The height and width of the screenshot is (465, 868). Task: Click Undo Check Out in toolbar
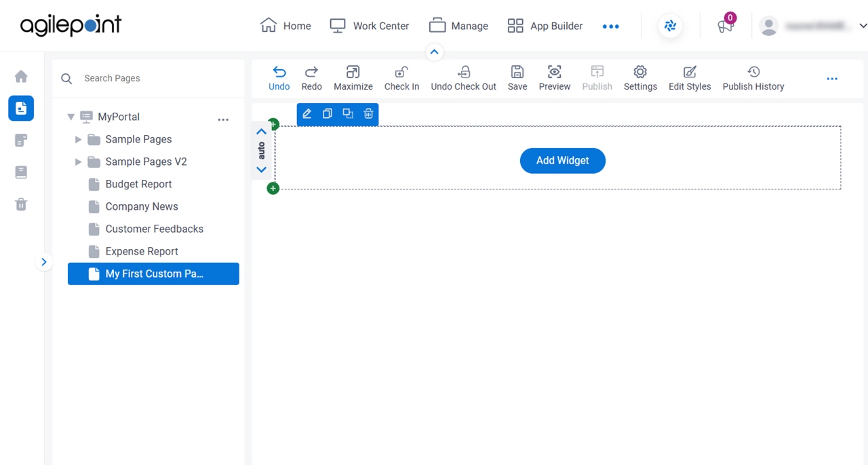[x=464, y=72]
